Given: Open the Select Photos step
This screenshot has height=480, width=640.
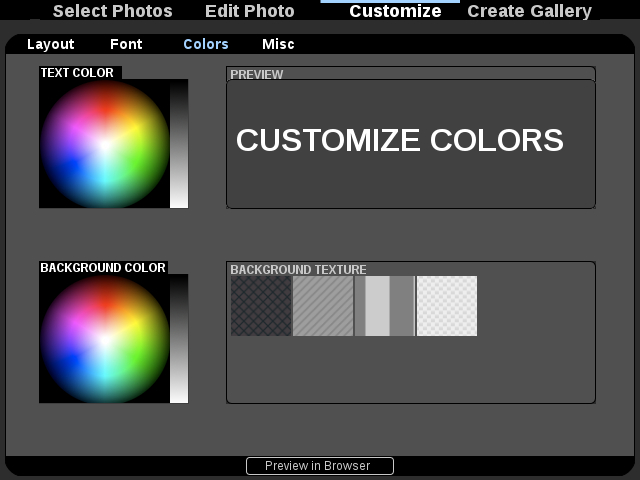Looking at the screenshot, I should point(113,11).
